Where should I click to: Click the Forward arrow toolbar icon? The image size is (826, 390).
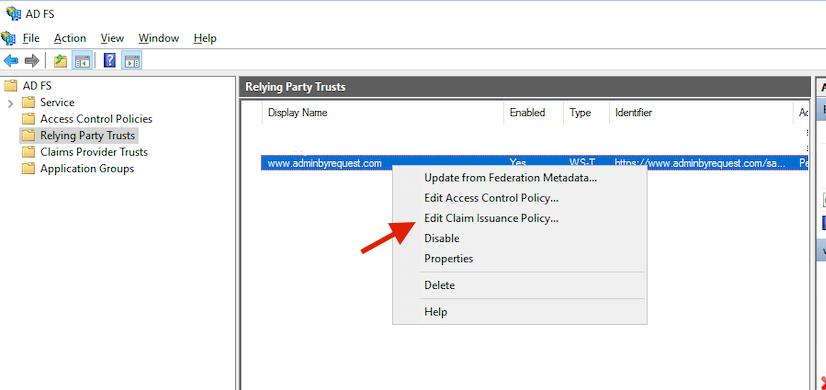pyautogui.click(x=32, y=61)
